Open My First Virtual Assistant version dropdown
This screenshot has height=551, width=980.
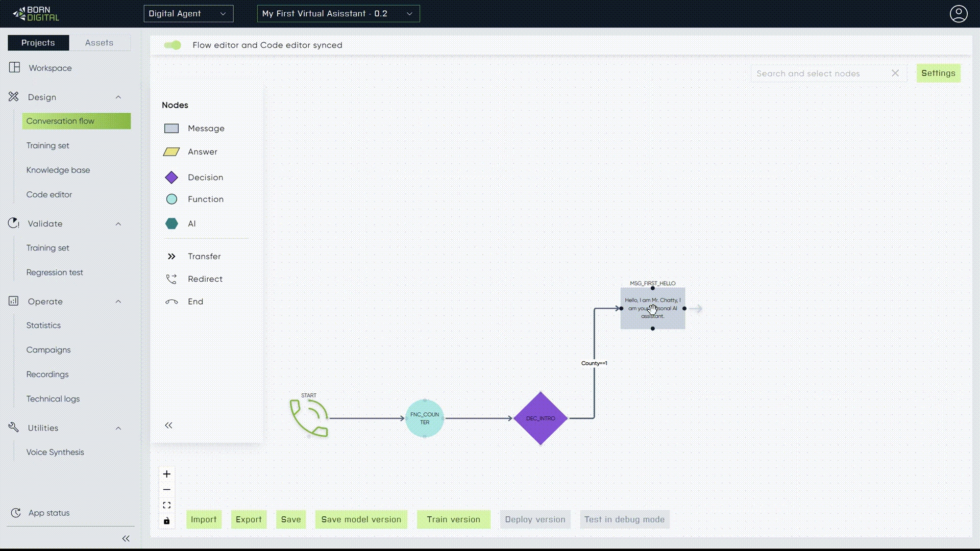pos(338,14)
